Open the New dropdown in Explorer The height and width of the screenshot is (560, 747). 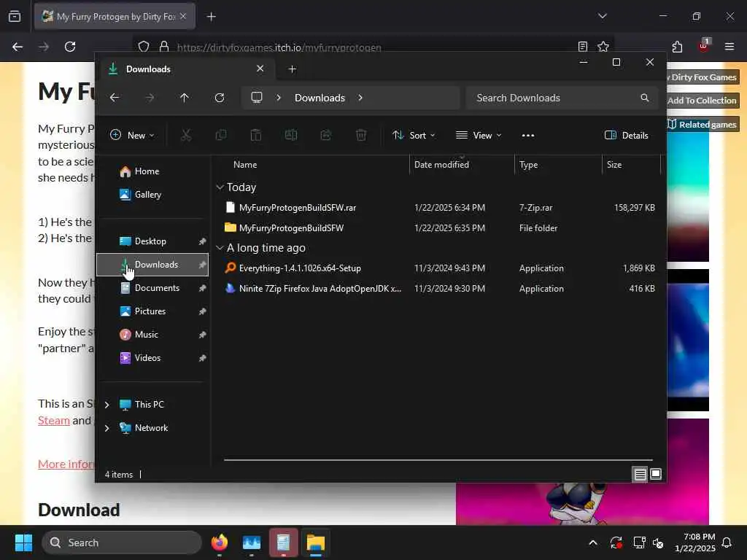[x=132, y=135]
